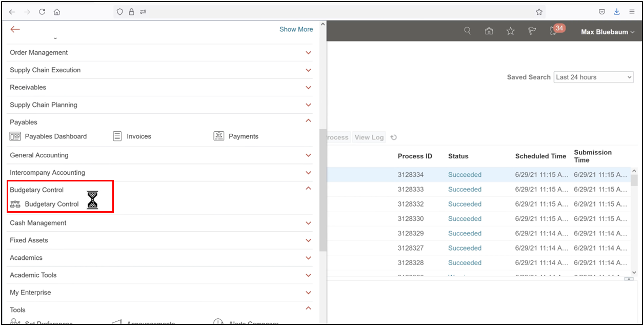Click the Set Preferences icon under Tools
Viewport: 644px width, 326px height.
tap(16, 322)
